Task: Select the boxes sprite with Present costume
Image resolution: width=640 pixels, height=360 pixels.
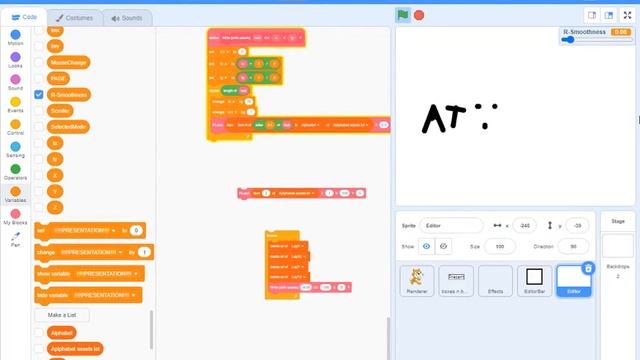Action: [456, 281]
